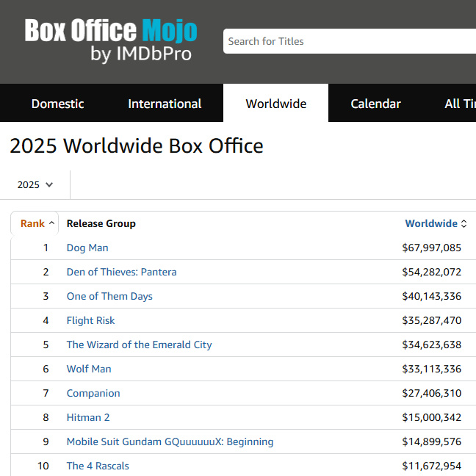The width and height of the screenshot is (476, 476).
Task: Click the Search for Titles field
Action: point(349,41)
